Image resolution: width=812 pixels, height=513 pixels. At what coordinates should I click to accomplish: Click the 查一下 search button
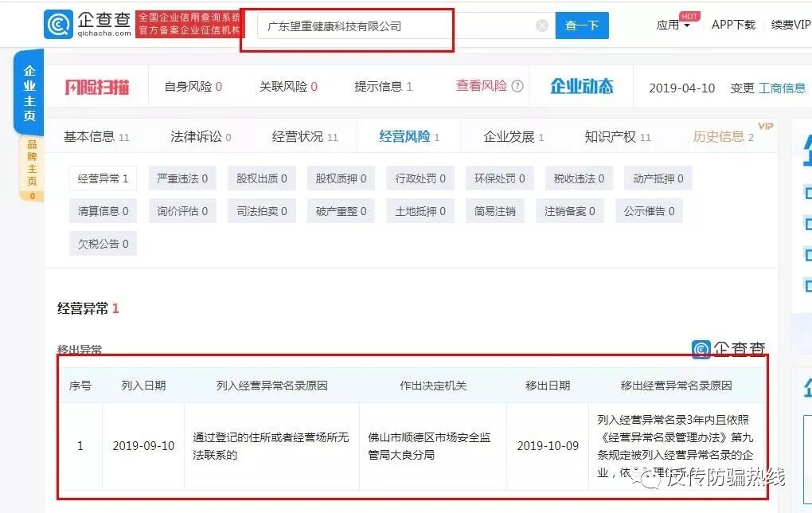pyautogui.click(x=582, y=25)
